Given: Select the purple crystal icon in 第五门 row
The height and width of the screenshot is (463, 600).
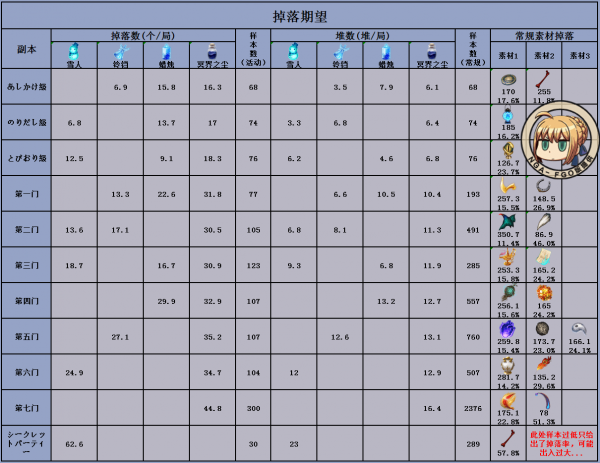Looking at the screenshot, I should click(x=507, y=329).
